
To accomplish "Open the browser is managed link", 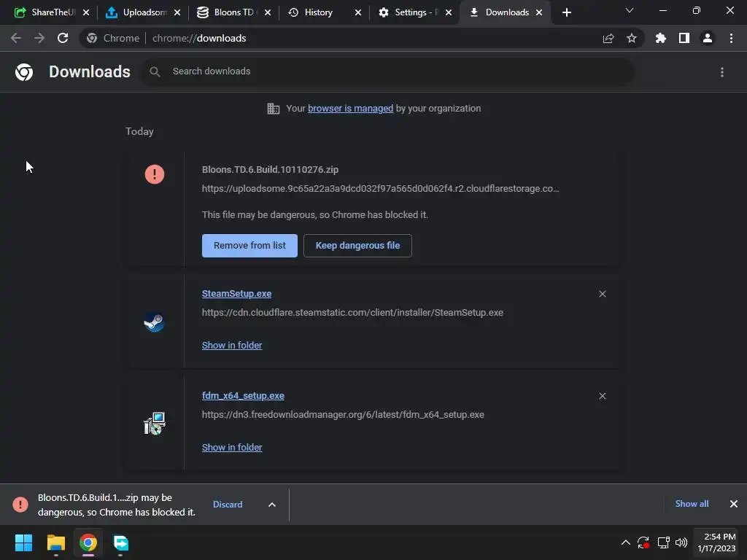I will point(351,109).
